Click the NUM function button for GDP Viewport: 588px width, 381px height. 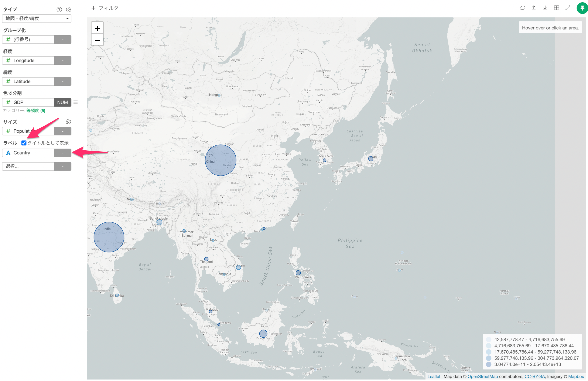(62, 102)
